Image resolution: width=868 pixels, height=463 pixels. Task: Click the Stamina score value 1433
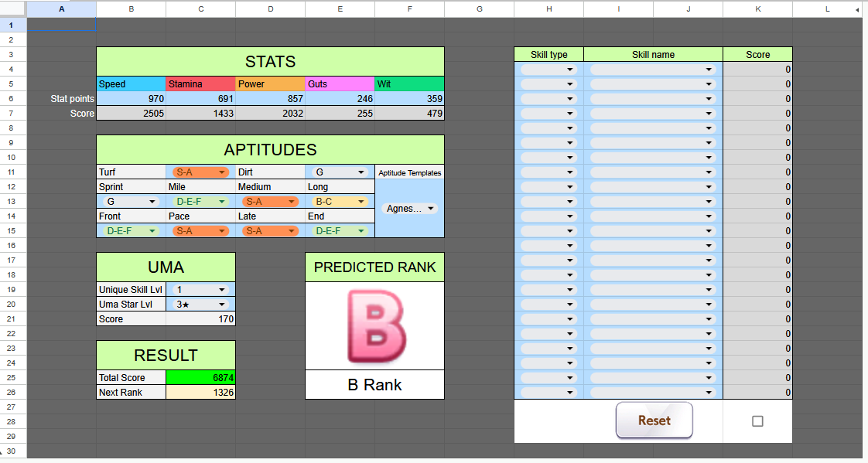point(200,114)
